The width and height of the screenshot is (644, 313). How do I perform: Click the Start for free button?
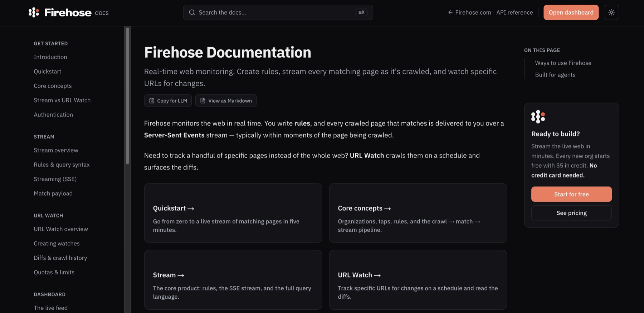571,194
